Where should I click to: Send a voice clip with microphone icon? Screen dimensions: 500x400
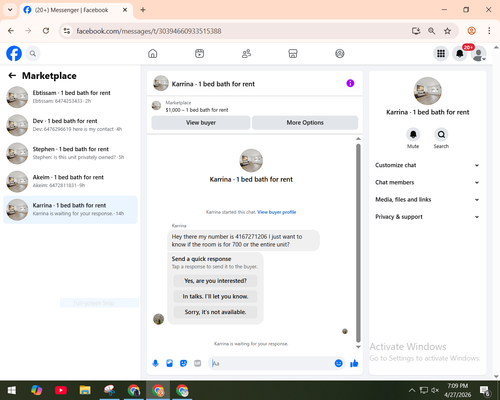pyautogui.click(x=155, y=363)
